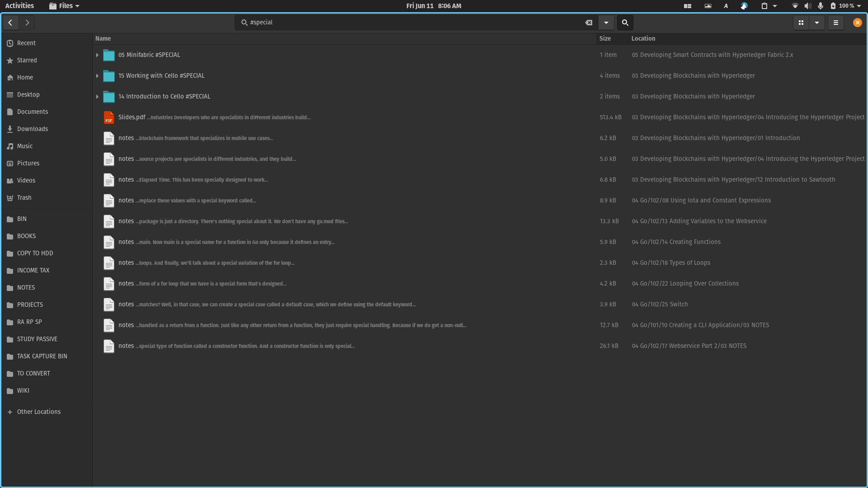Toggle the search magnifier button
The height and width of the screenshot is (488, 868).
click(x=625, y=23)
